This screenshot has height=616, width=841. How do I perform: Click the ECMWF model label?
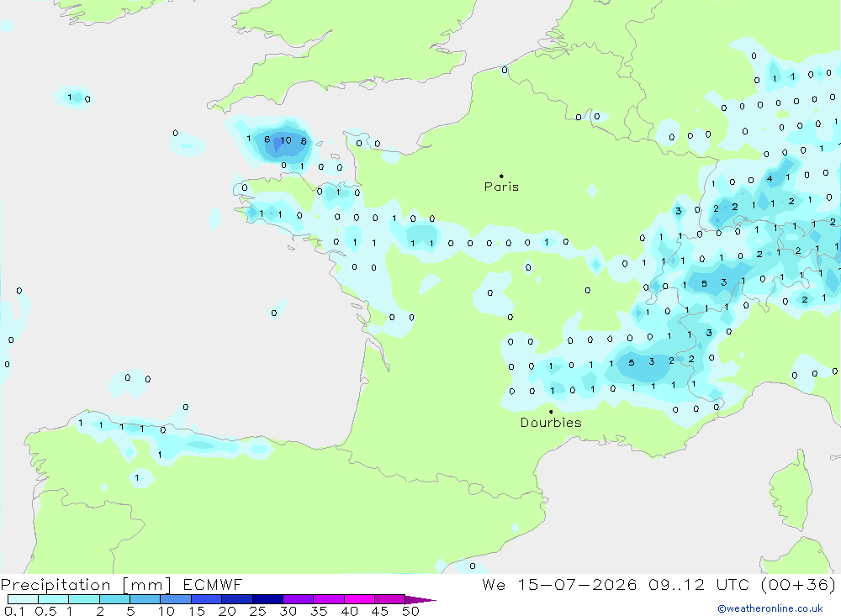[x=213, y=584]
